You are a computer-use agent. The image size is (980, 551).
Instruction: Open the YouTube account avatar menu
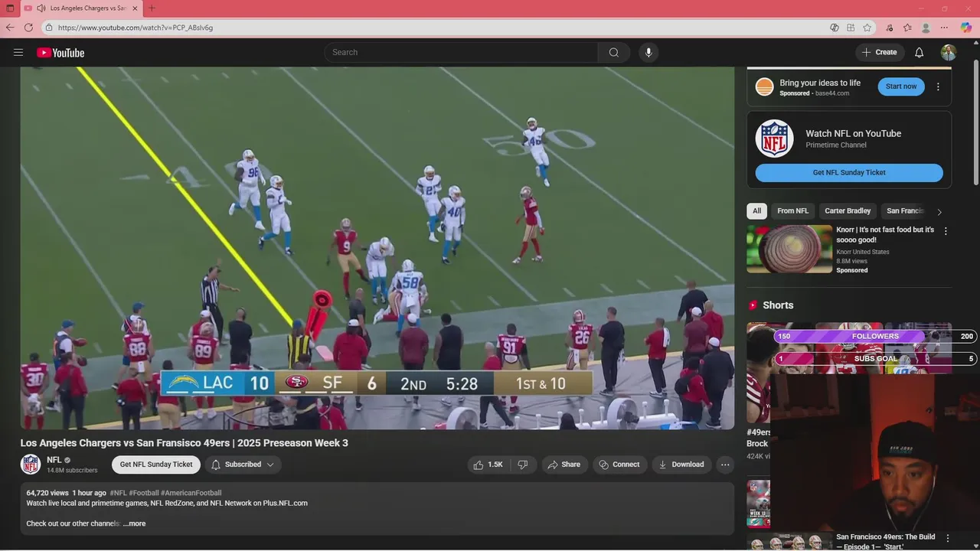(949, 52)
